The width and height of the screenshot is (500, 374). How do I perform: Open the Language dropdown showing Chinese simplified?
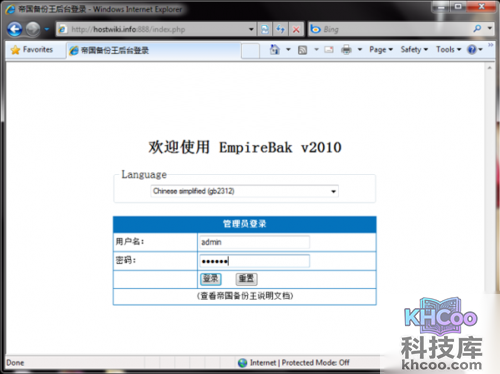[x=244, y=191]
